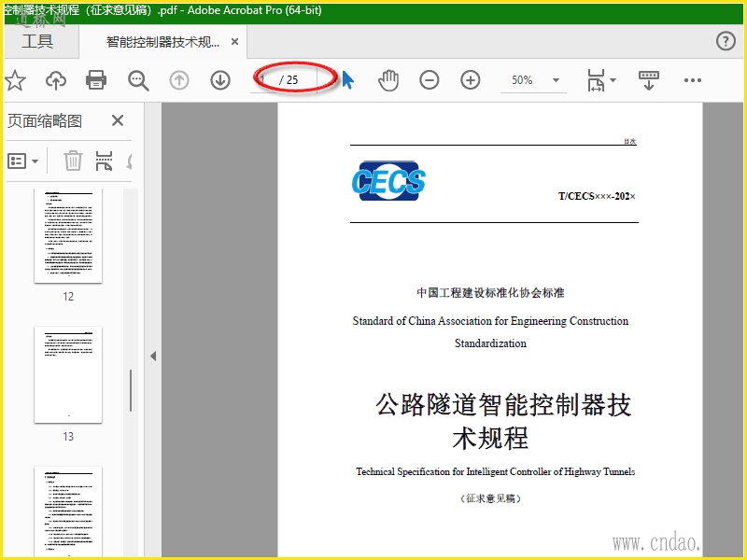Go to next page with down arrow

coord(220,80)
